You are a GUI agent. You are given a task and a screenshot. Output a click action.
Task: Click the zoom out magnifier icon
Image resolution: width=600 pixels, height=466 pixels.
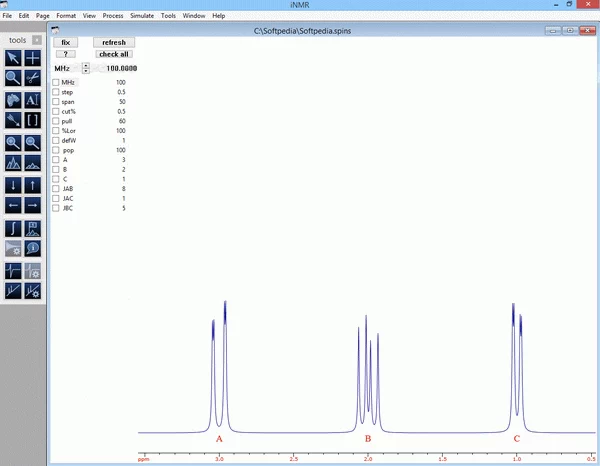coord(33,143)
